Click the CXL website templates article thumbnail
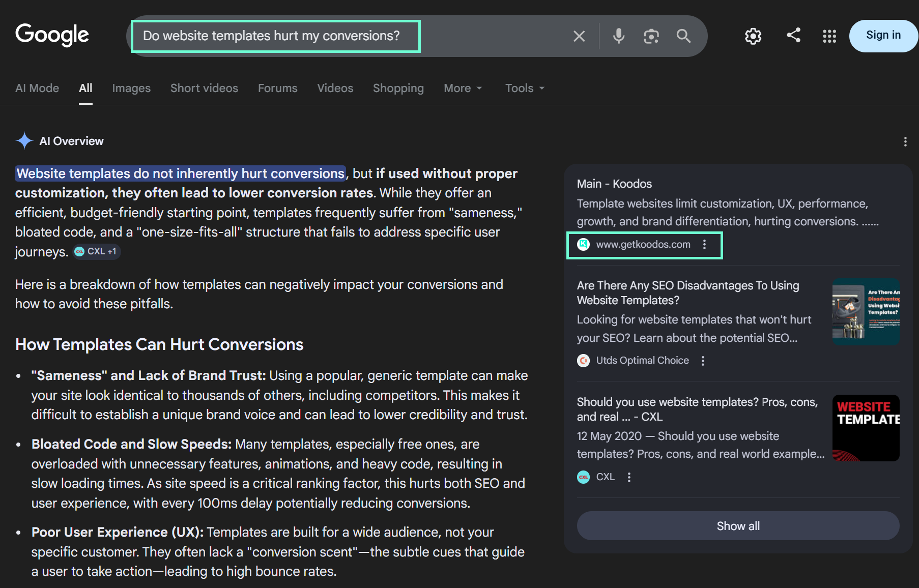The image size is (919, 588). [x=866, y=428]
